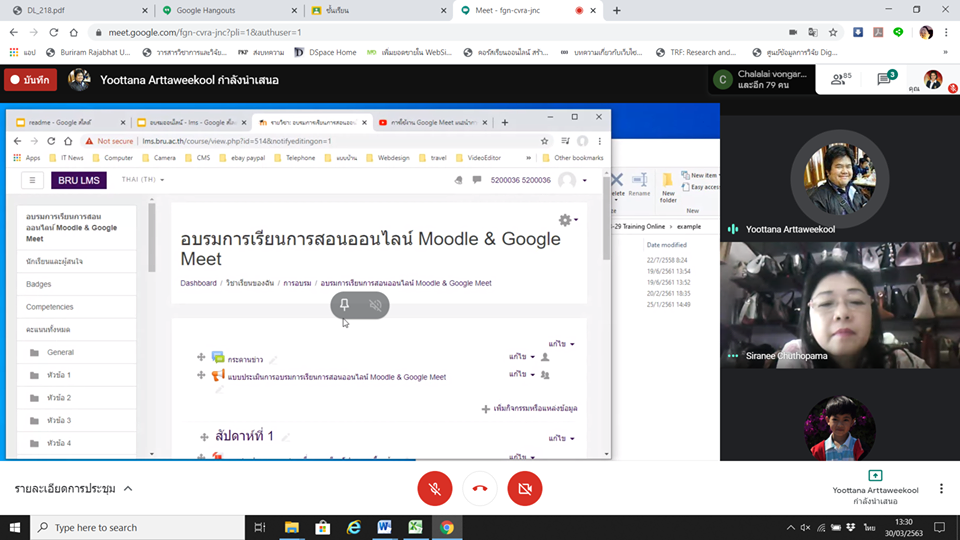Image resolution: width=960 pixels, height=540 pixels.
Task: Open DSpace Home bookmark
Action: [x=325, y=53]
